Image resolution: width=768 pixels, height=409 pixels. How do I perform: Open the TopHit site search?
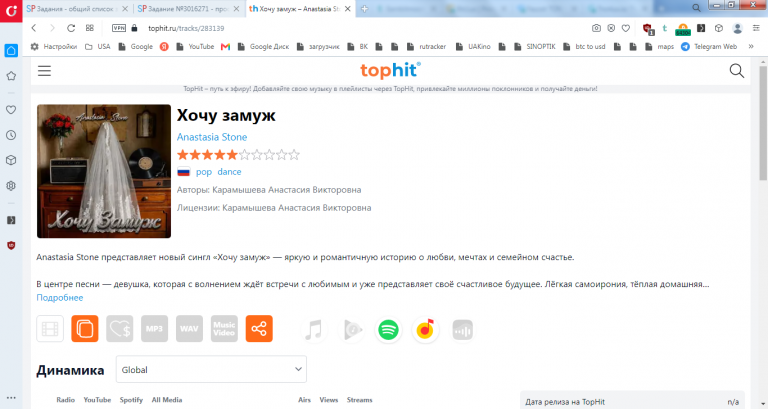pyautogui.click(x=736, y=71)
